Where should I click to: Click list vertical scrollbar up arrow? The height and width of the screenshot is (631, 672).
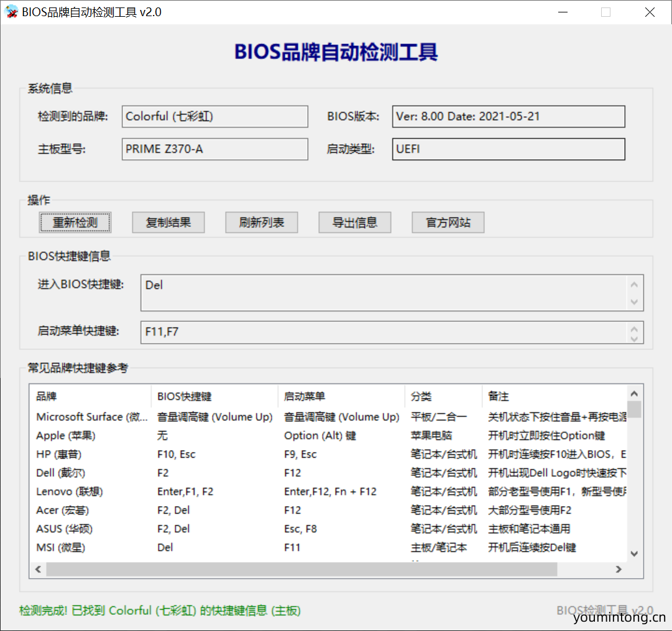(x=635, y=393)
